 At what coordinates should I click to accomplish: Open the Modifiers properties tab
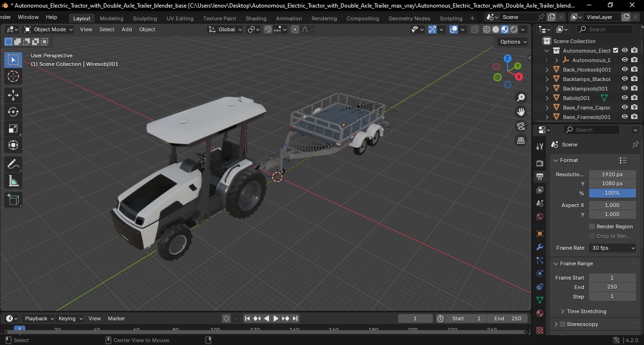pyautogui.click(x=540, y=247)
